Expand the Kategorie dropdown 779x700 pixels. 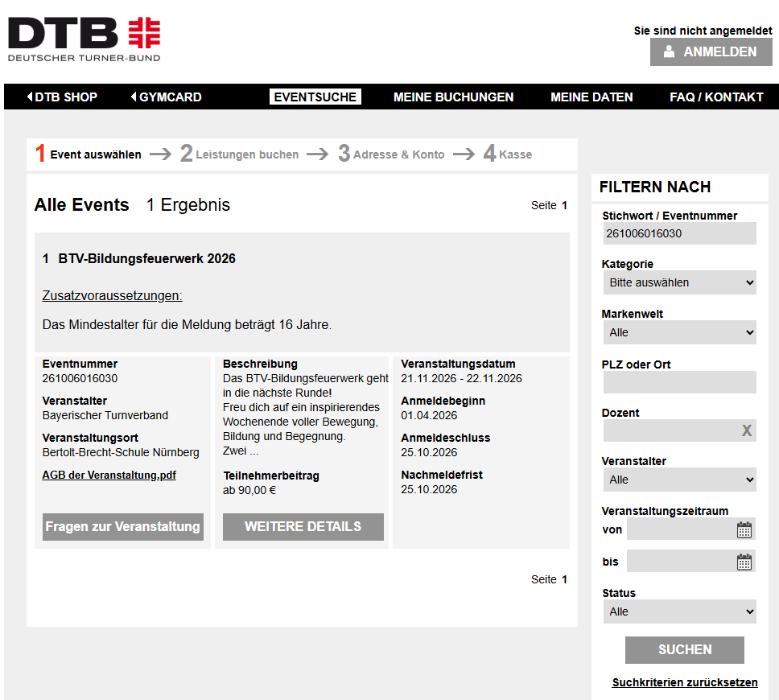point(679,282)
